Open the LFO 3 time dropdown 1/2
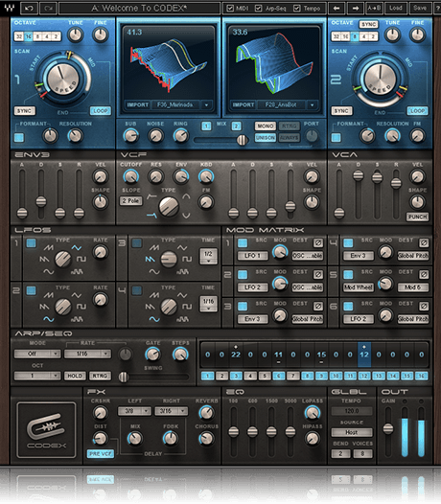 point(208,257)
